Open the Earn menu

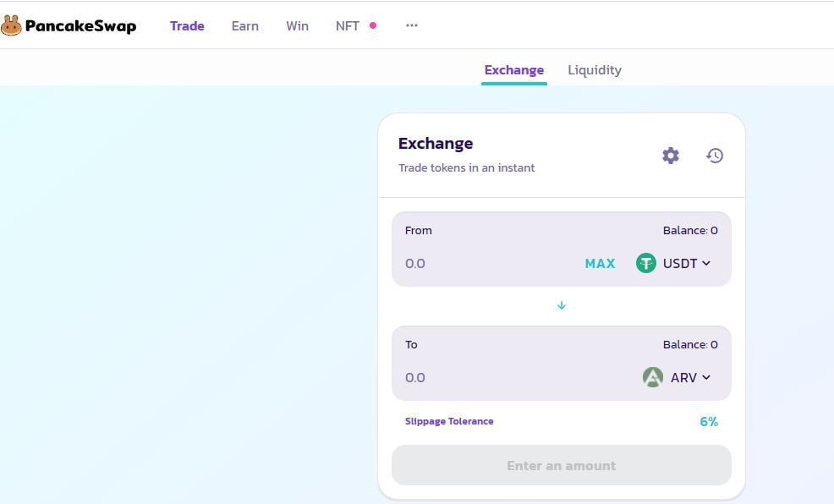coord(245,26)
